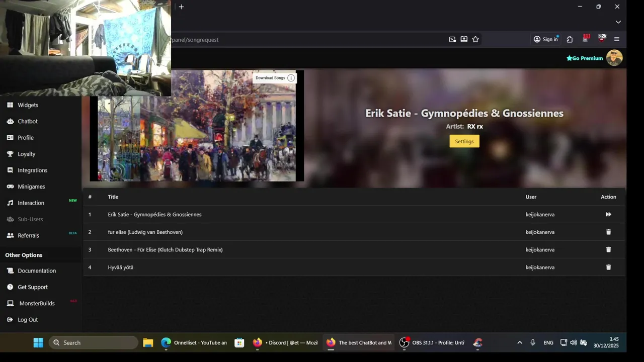644x362 pixels.
Task: Click the Minigames gamepad icon
Action: pyautogui.click(x=10, y=187)
